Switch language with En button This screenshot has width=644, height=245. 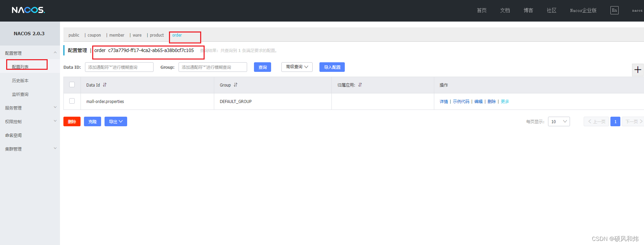pos(615,10)
